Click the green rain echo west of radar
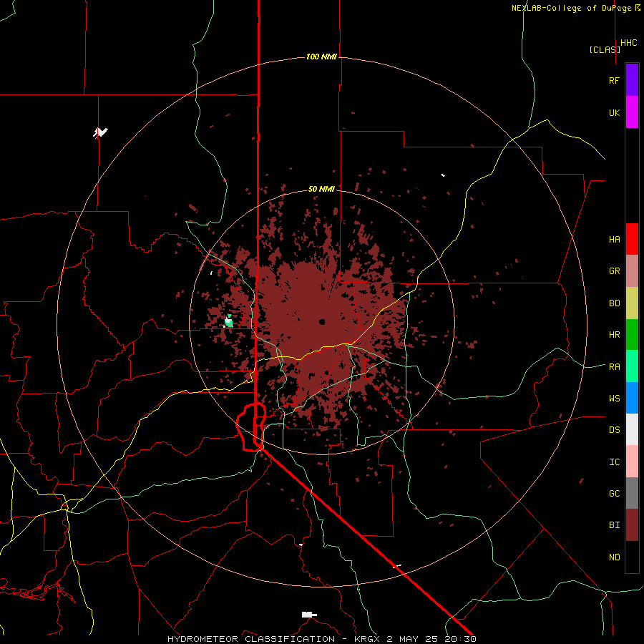 tap(229, 321)
